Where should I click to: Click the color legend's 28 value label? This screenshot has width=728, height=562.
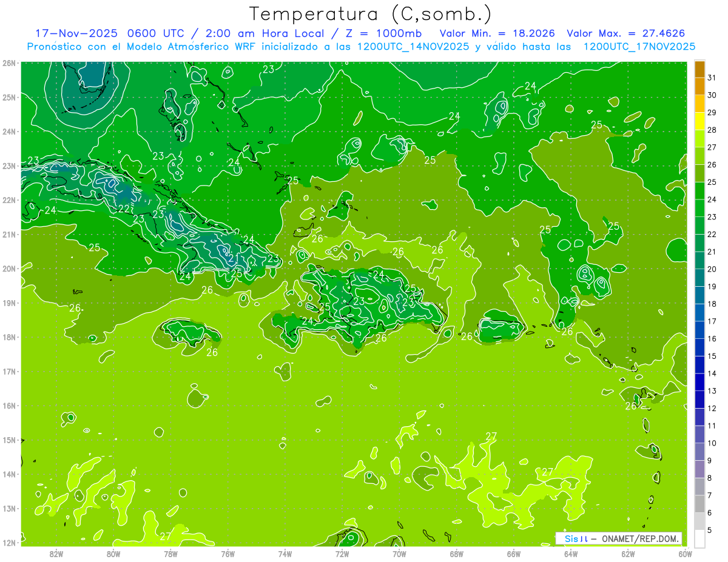712,130
